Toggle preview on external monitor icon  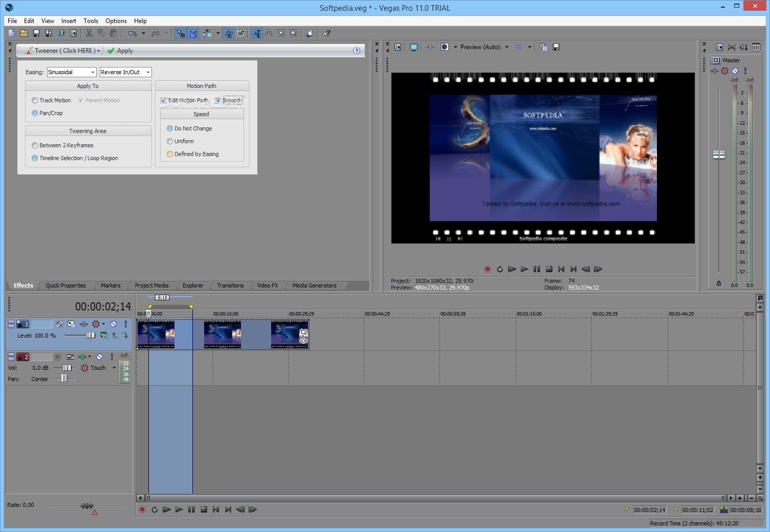(414, 47)
